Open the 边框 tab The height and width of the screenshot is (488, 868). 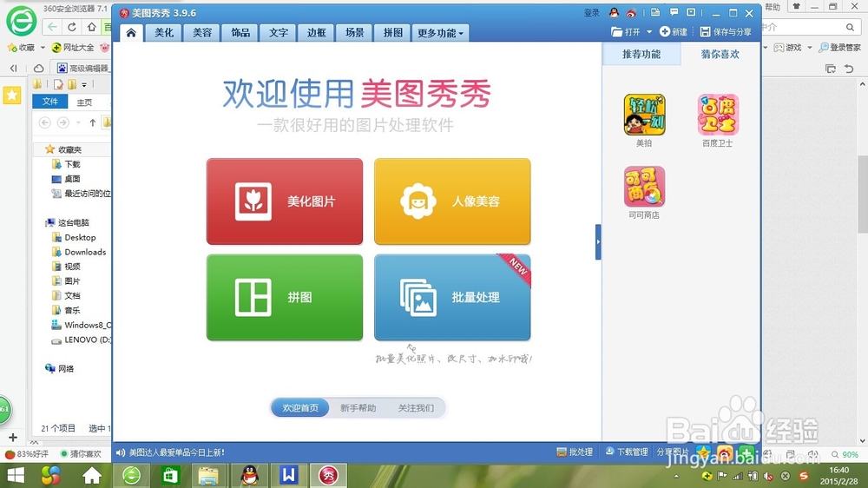[x=317, y=33]
